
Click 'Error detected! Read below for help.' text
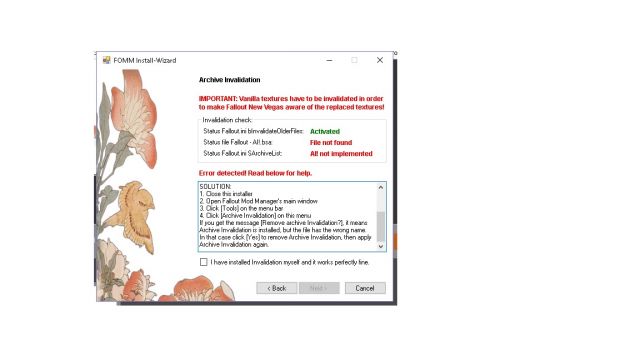point(256,173)
